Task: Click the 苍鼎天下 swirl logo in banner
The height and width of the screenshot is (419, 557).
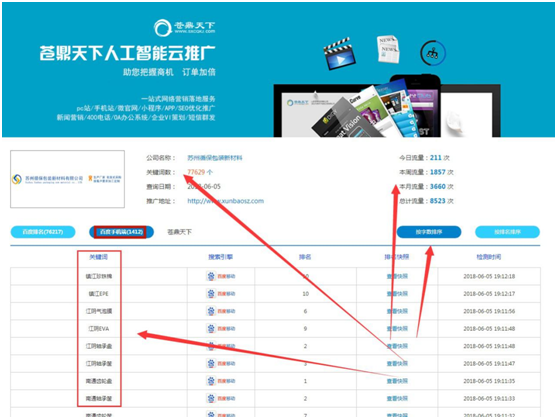Action: 163,28
